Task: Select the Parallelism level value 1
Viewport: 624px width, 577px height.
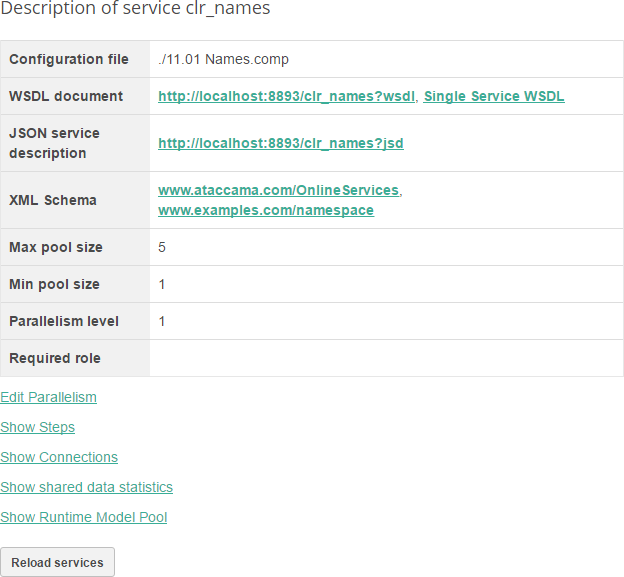Action: point(162,321)
